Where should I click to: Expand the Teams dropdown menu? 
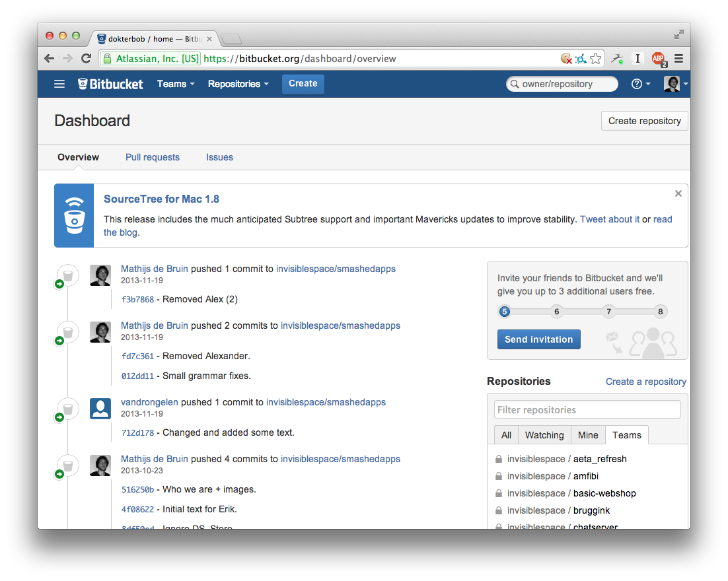(176, 84)
